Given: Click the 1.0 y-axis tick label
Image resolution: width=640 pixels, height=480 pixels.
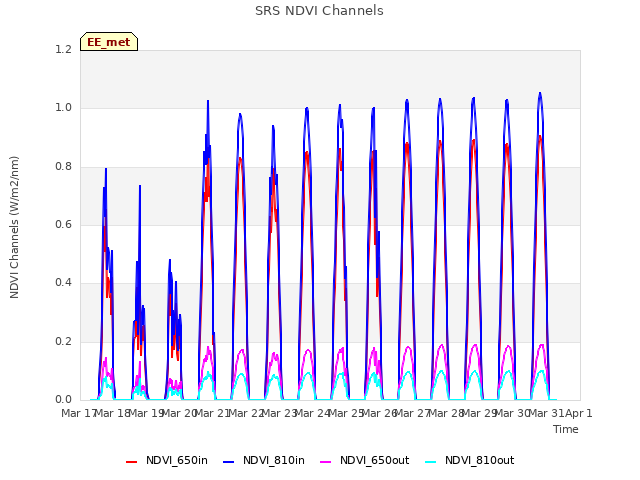Looking at the screenshot, I should click(63, 108).
